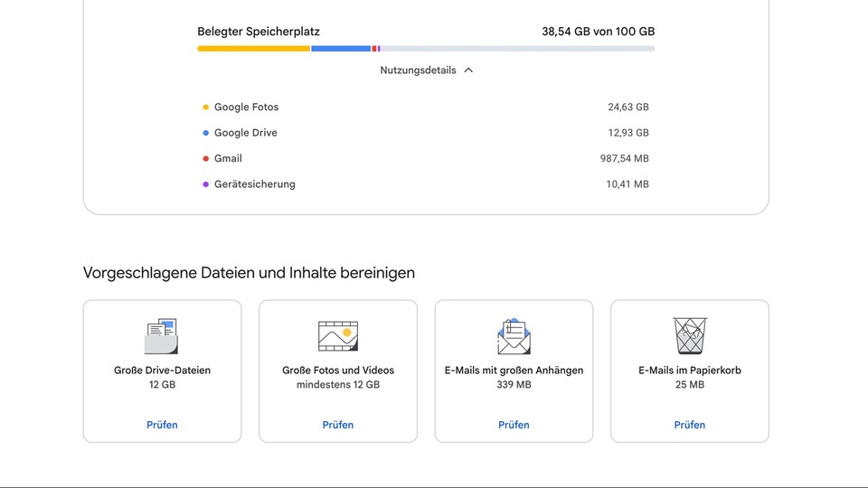868x488 pixels.
Task: Click the E-Mails im Papierkorb trash bin icon
Action: click(690, 336)
